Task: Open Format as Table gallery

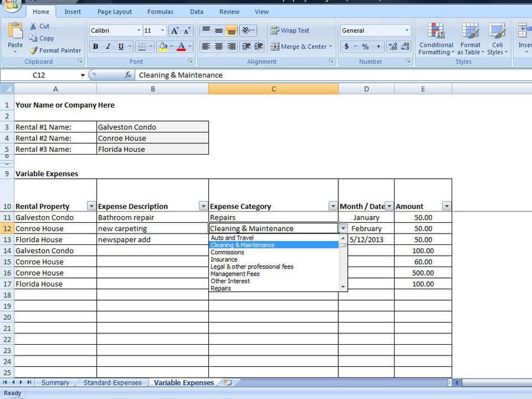Action: (470, 39)
